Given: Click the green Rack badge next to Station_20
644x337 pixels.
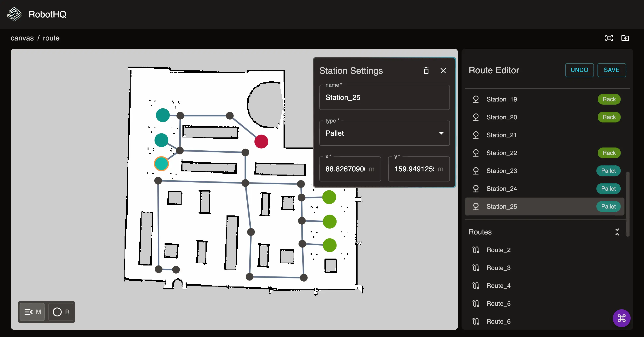Looking at the screenshot, I should [x=609, y=117].
